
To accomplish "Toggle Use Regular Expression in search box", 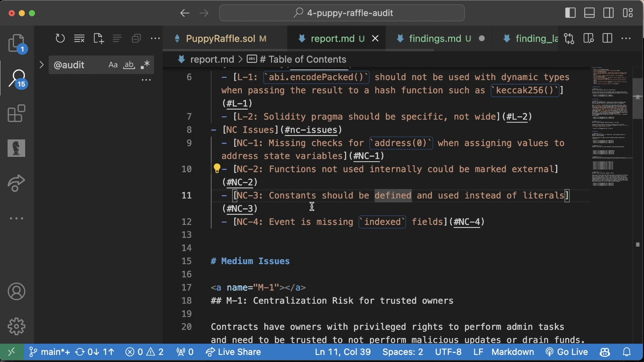I will pos(145,65).
